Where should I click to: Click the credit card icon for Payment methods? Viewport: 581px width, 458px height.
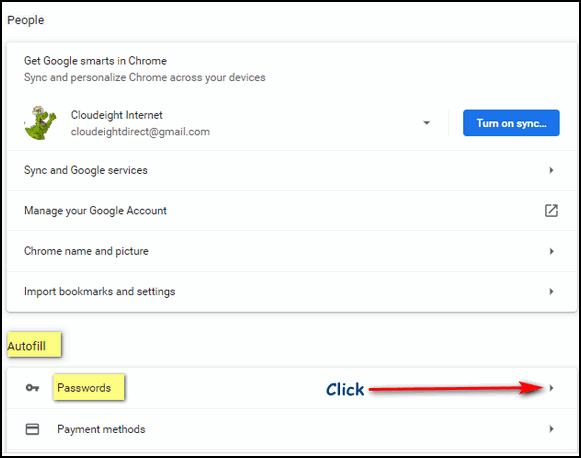[x=32, y=429]
